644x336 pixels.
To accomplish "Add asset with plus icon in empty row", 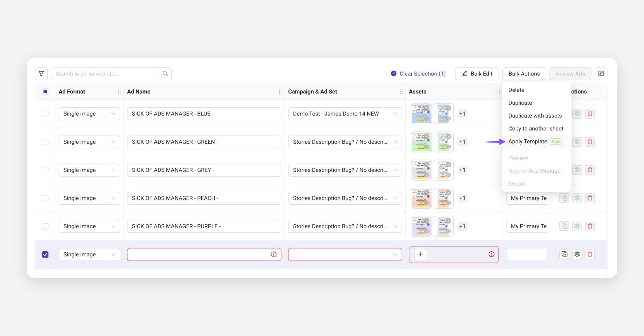I will [420, 254].
